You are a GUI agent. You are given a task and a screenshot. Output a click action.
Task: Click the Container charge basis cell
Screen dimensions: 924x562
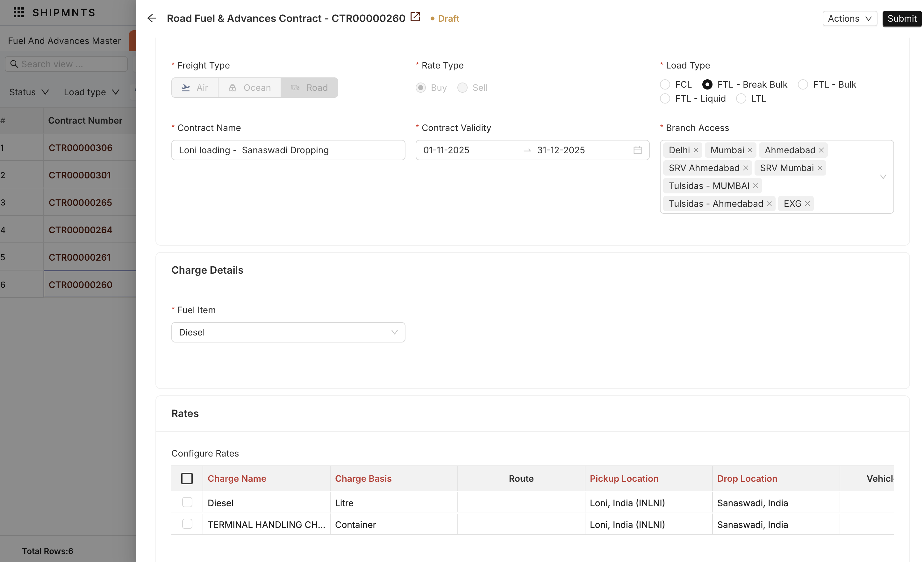pyautogui.click(x=394, y=524)
